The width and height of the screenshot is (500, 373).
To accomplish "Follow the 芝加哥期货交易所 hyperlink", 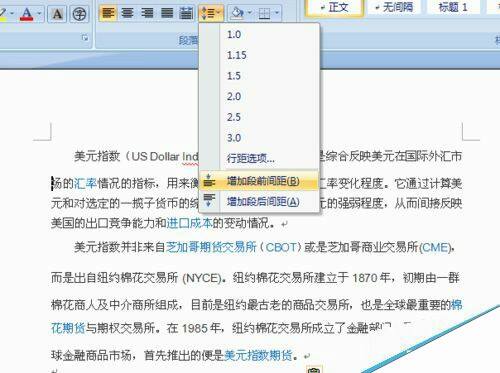I will (211, 247).
